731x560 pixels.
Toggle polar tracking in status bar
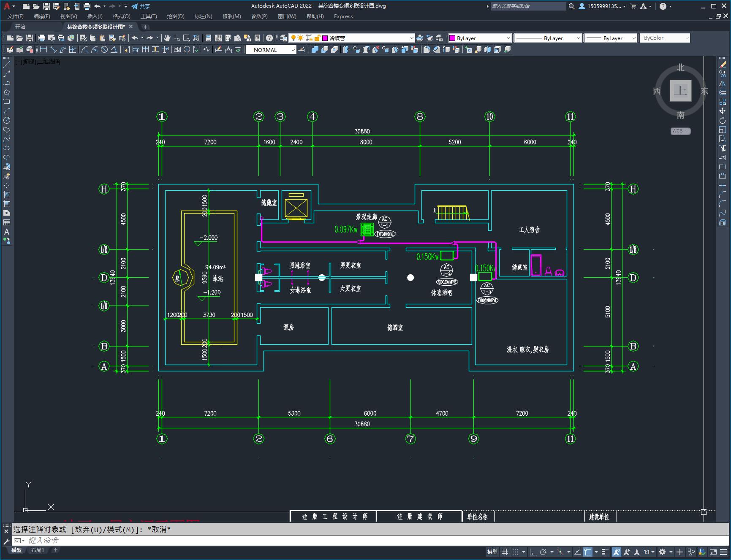pos(543,552)
